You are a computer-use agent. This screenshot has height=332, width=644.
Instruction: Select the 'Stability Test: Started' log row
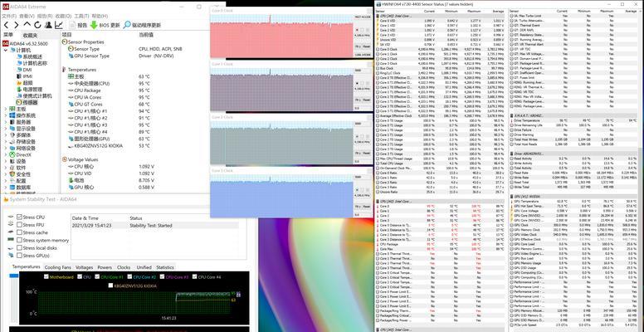(x=155, y=226)
